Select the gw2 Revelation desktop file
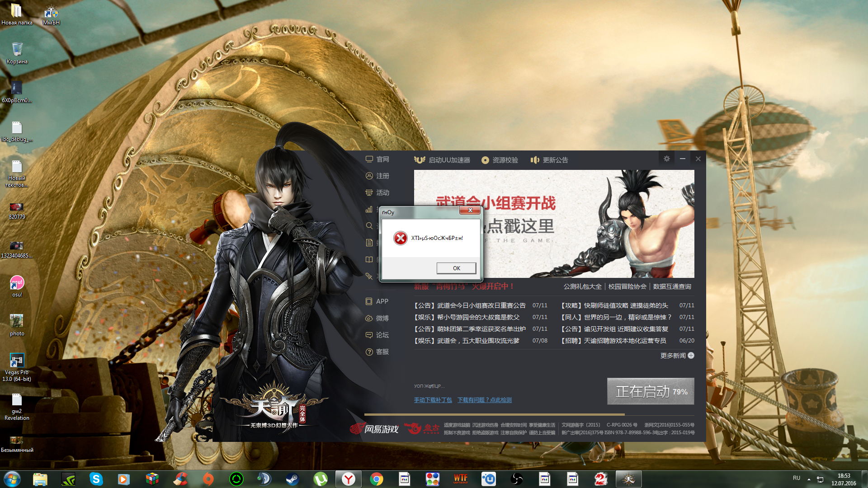Screen dimensions: 868x488 tap(17, 406)
